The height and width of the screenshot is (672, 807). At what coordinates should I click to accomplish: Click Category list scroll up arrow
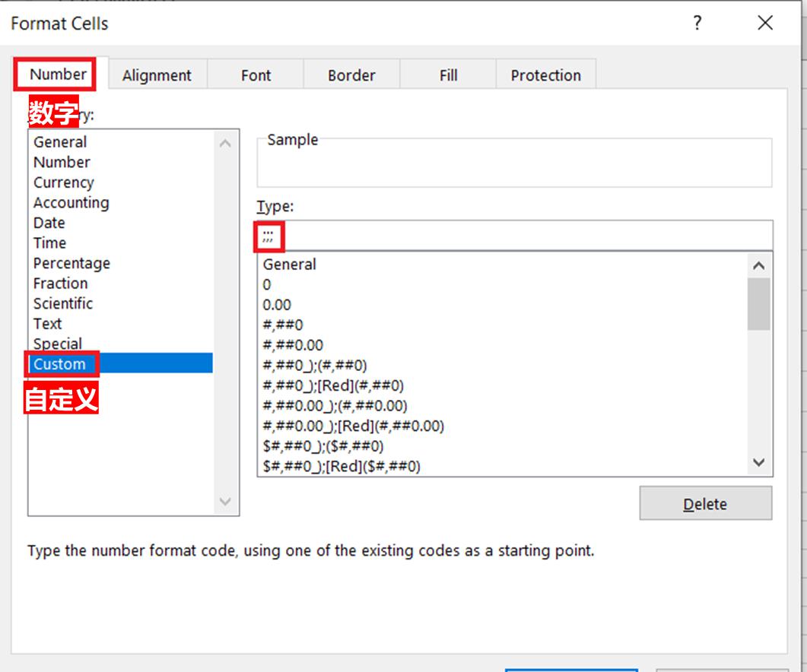[225, 144]
